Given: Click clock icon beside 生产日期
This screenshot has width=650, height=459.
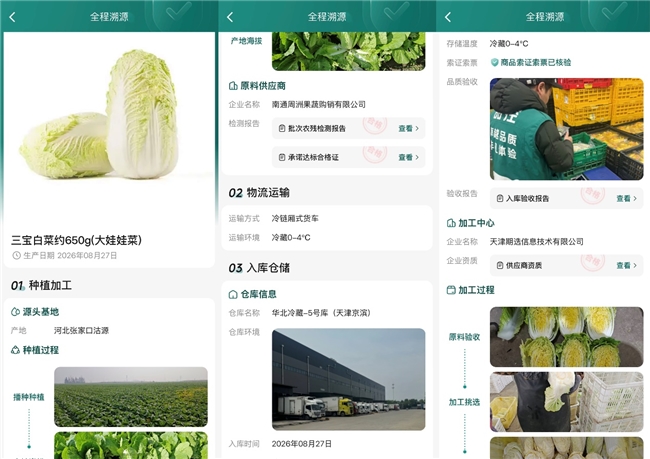Looking at the screenshot, I should (x=17, y=255).
